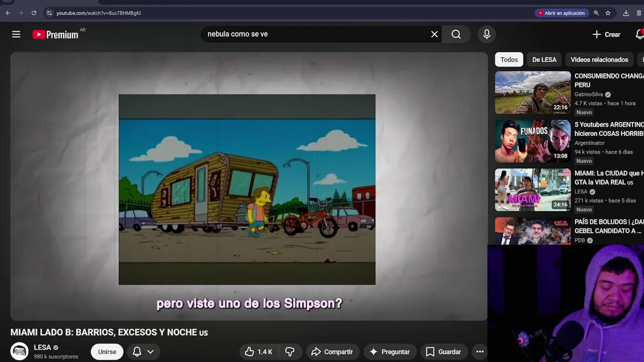This screenshot has width=644, height=362.
Task: Open the YouTube hamburger guide menu
Action: (x=16, y=34)
